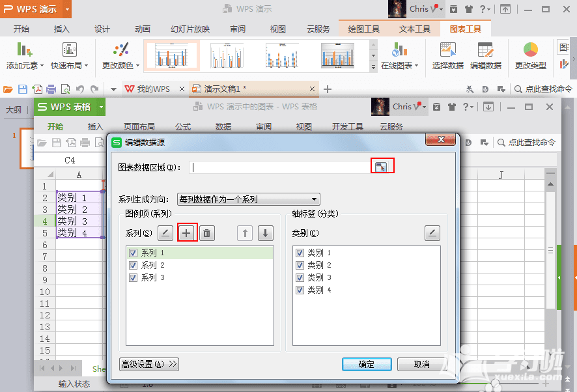Image resolution: width=577 pixels, height=392 pixels.
Task: Open the 系列生成方向 dropdown
Action: [x=249, y=199]
